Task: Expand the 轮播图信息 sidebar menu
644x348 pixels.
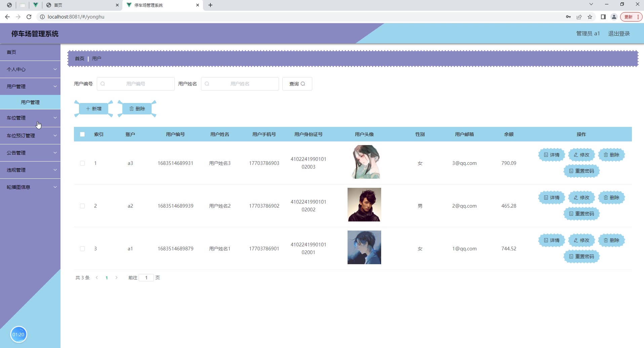Action: point(30,187)
